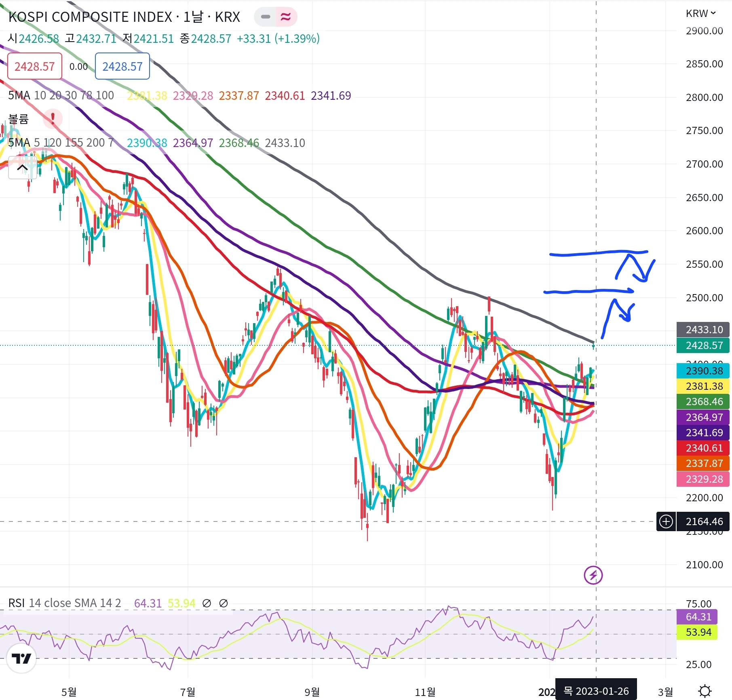Click the red exclamation volume warning icon
This screenshot has width=732, height=700.
[53, 119]
